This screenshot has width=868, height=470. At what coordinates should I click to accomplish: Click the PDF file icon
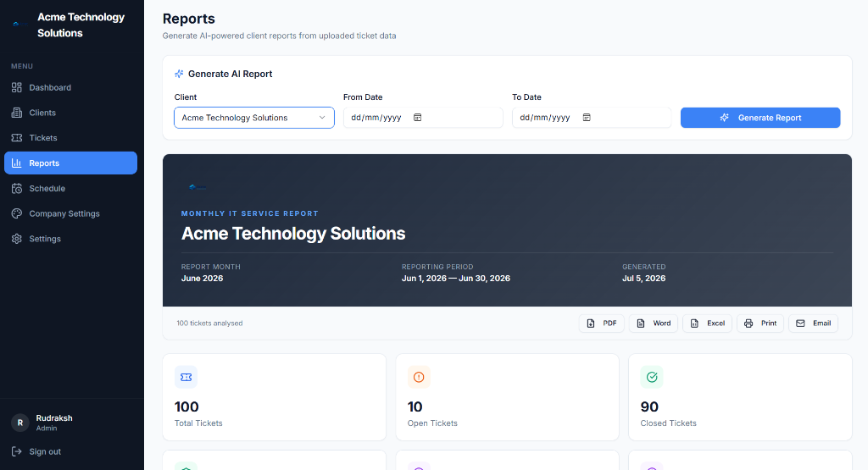tap(591, 323)
